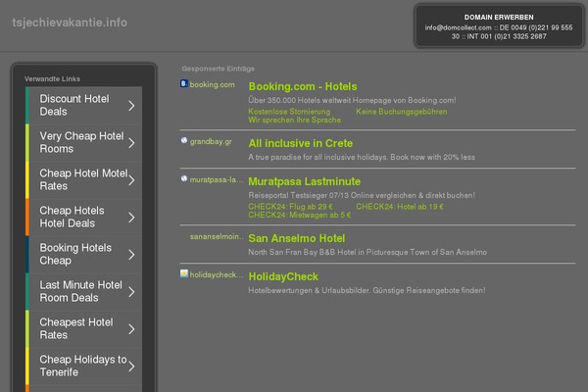Image resolution: width=588 pixels, height=392 pixels.
Task: Click chevron next to Very Cheap Hotel Rooms
Action: [x=131, y=142]
